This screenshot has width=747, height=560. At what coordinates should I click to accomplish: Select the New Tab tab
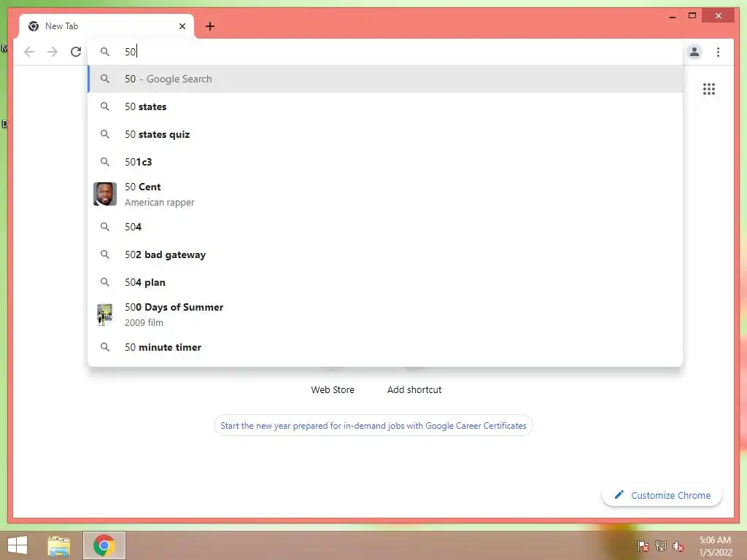coord(107,26)
